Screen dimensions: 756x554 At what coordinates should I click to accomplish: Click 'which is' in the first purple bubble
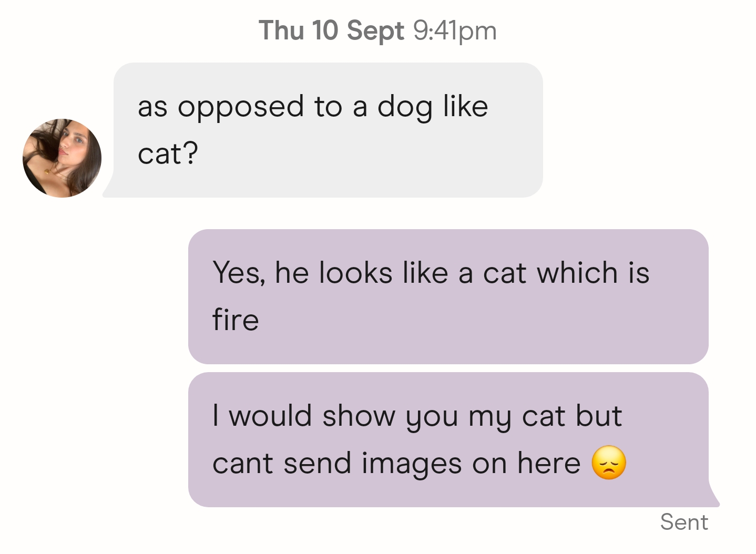click(594, 273)
